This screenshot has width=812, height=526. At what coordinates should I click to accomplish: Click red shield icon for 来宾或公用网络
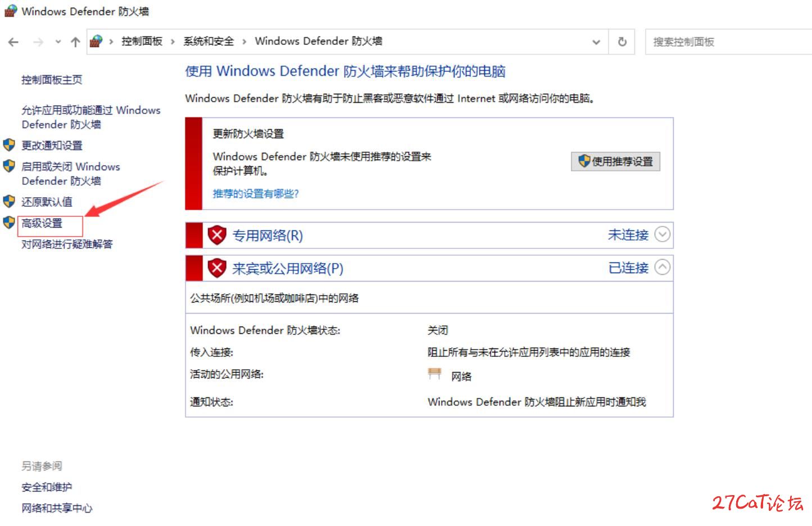pos(217,268)
